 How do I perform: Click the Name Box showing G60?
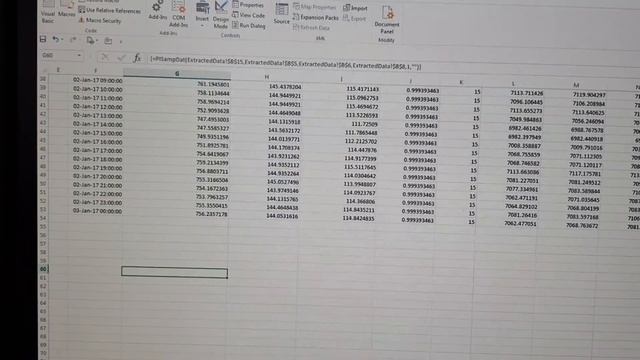[58, 55]
